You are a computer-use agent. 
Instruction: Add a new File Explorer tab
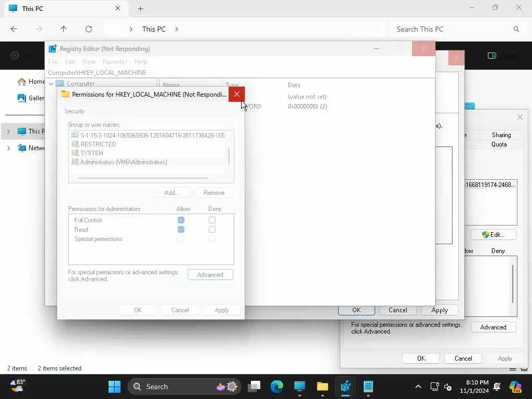tap(140, 9)
